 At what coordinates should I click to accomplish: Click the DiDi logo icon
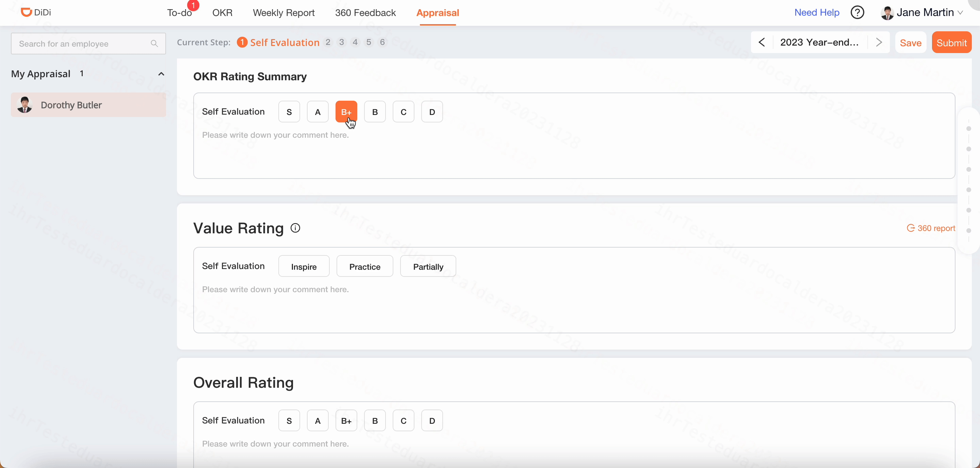[x=26, y=12]
